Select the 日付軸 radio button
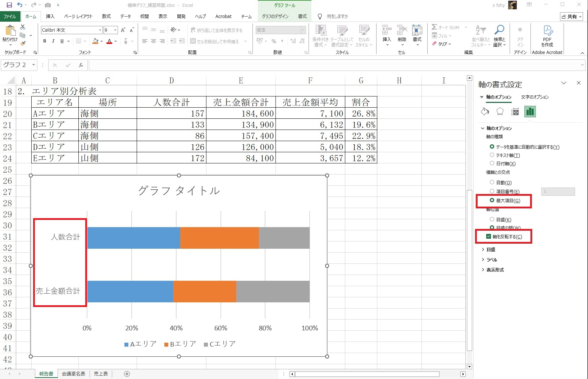This screenshot has height=379, width=588. (x=492, y=163)
